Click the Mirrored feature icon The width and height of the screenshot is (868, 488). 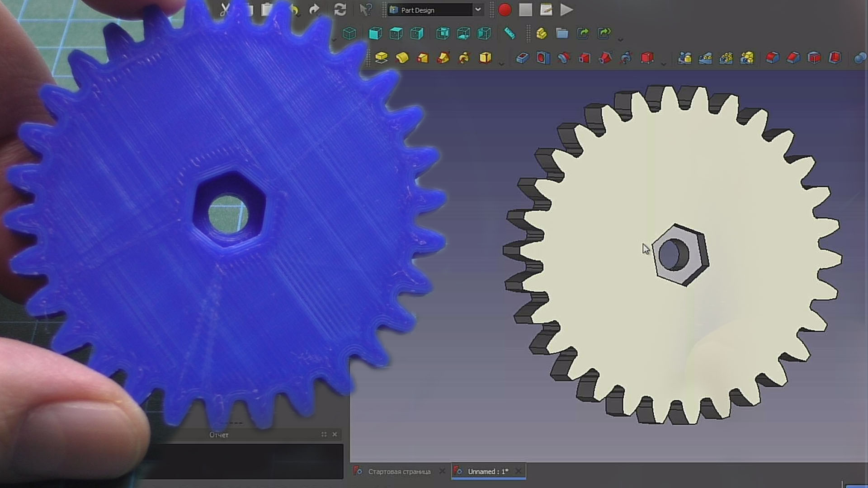click(685, 58)
